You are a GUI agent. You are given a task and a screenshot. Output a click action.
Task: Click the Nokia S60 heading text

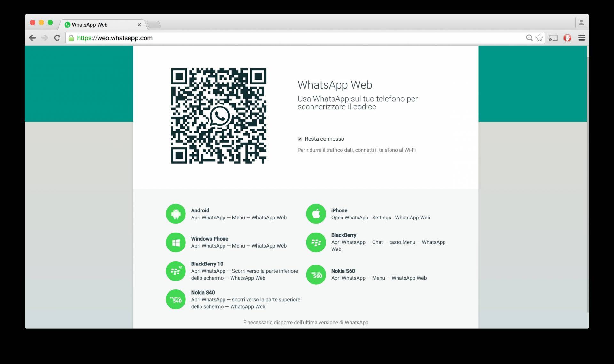tap(343, 271)
